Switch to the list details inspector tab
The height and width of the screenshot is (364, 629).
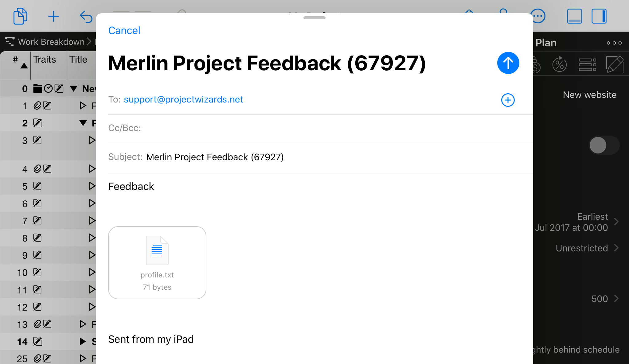click(x=587, y=64)
